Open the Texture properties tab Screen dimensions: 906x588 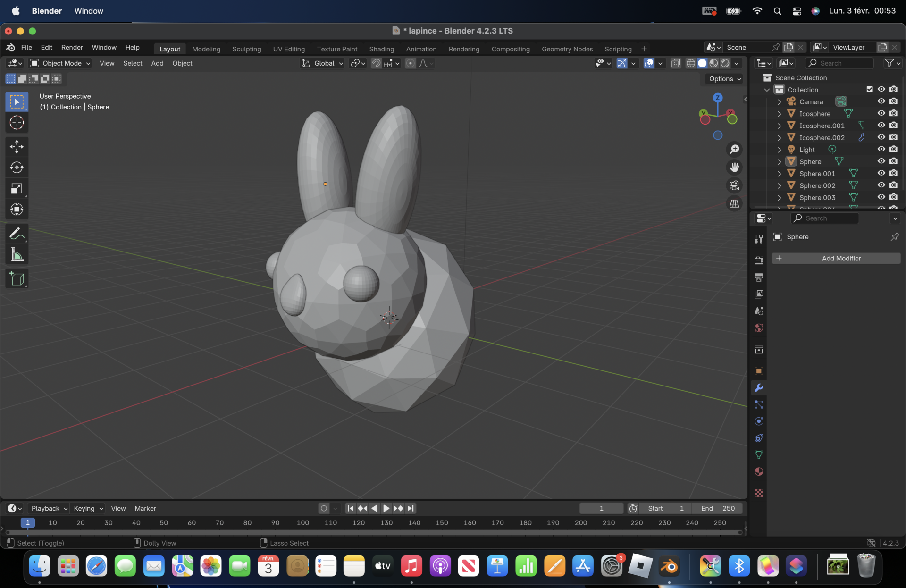point(759,493)
